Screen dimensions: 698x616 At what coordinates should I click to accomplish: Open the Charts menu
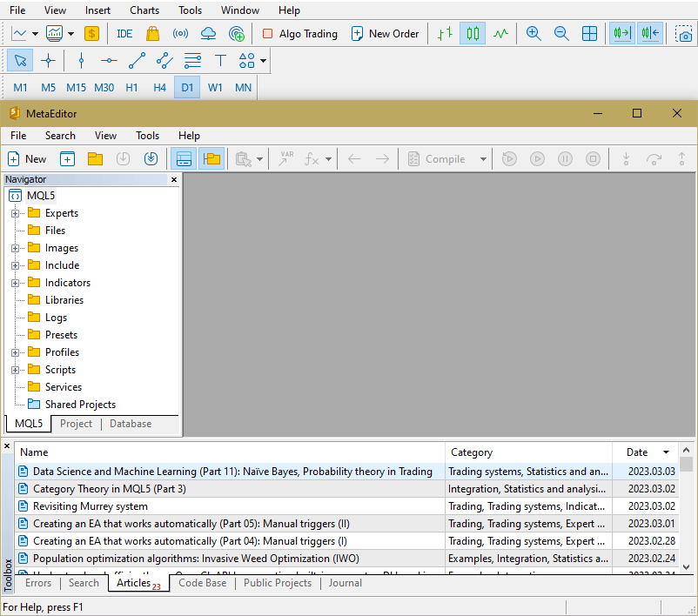click(x=144, y=10)
